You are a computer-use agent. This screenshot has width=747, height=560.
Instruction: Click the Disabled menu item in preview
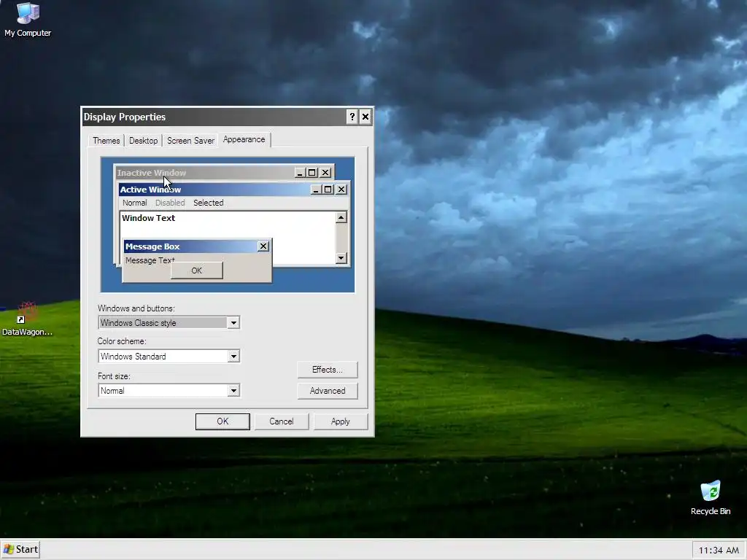coord(170,203)
